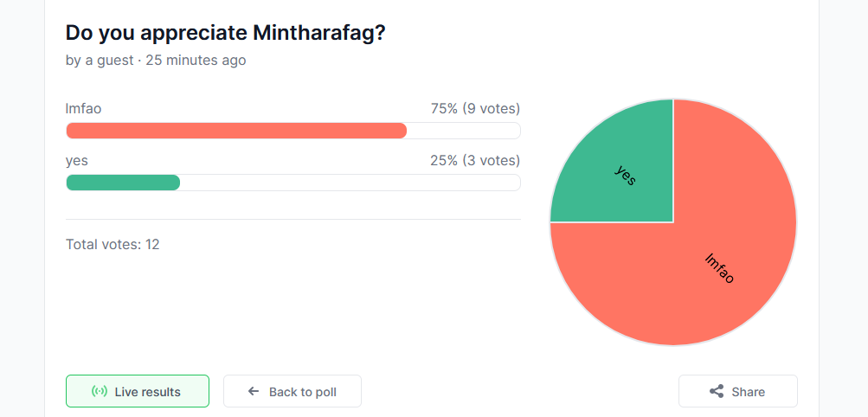Click the 'by a guest' author text
The width and height of the screenshot is (868, 417).
[x=100, y=60]
